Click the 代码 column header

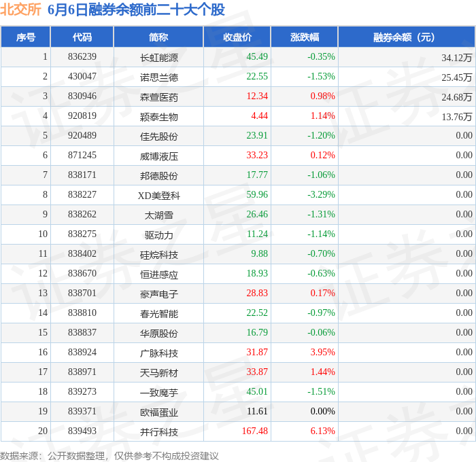coord(82,37)
